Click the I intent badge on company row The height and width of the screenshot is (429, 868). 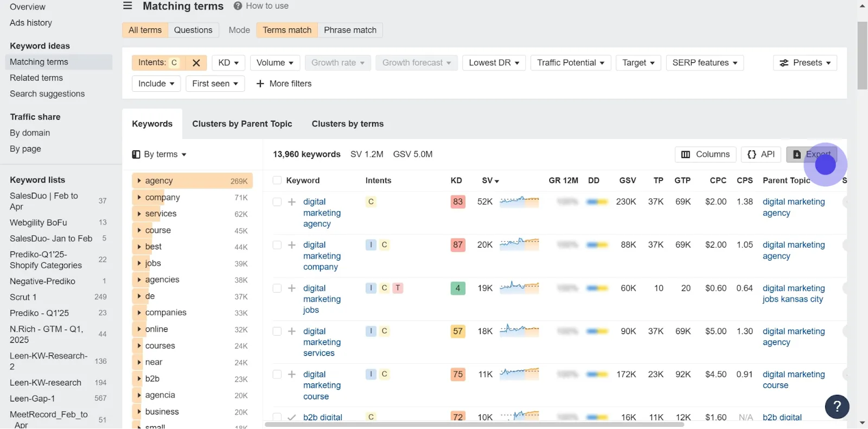point(371,245)
